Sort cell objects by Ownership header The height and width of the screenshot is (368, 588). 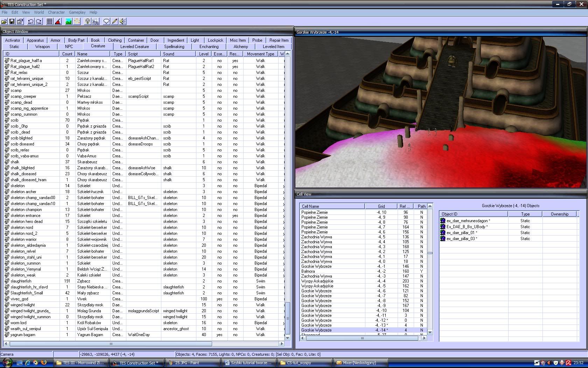tap(559, 214)
